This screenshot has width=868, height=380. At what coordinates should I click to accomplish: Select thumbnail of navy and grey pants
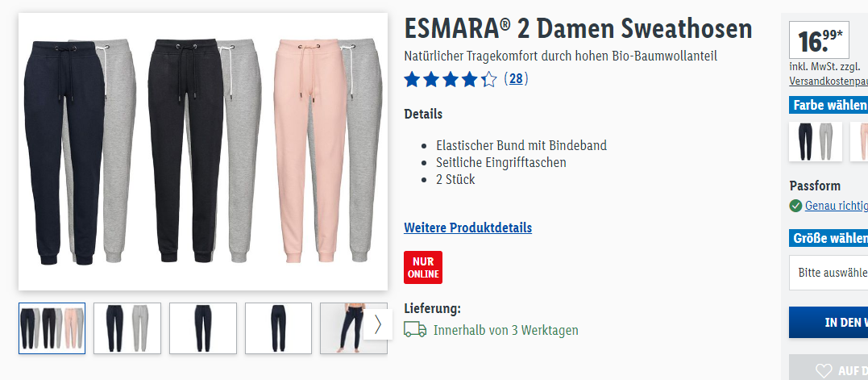(127, 328)
